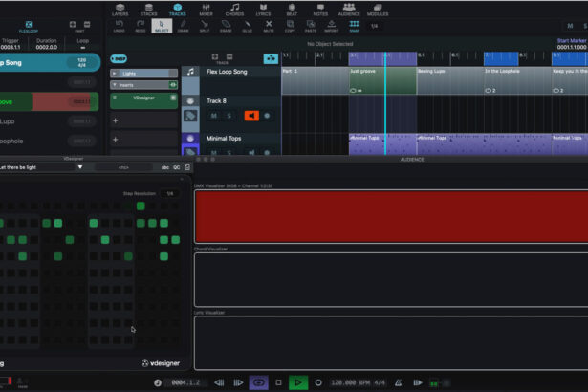588x392 pixels.
Task: Click the Import toolbar icon
Action: (332, 26)
